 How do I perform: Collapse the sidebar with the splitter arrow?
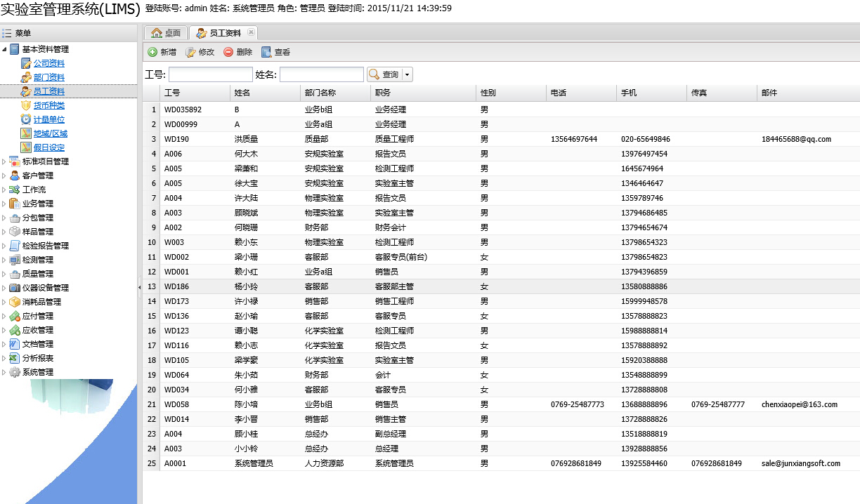(x=139, y=286)
